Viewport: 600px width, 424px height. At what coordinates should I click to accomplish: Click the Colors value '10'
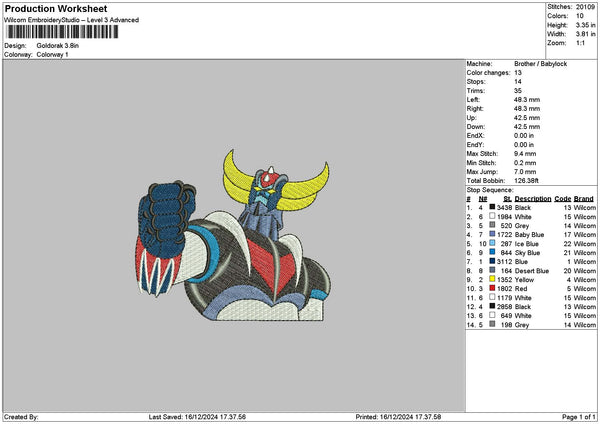point(580,16)
